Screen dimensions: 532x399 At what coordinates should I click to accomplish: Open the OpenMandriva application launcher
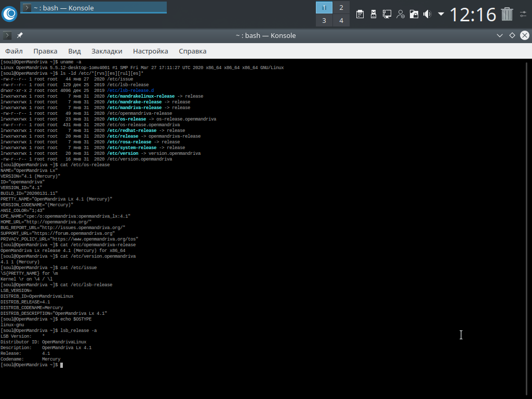[x=9, y=14]
